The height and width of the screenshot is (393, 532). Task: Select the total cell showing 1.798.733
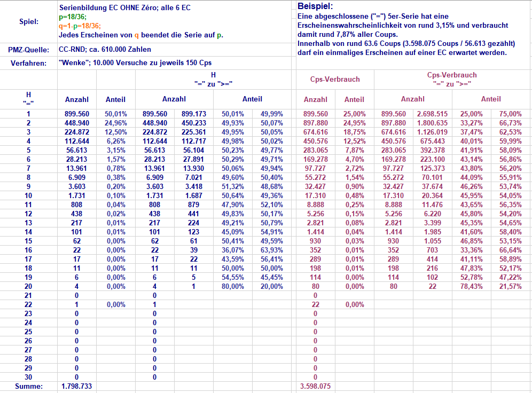pyautogui.click(x=76, y=386)
